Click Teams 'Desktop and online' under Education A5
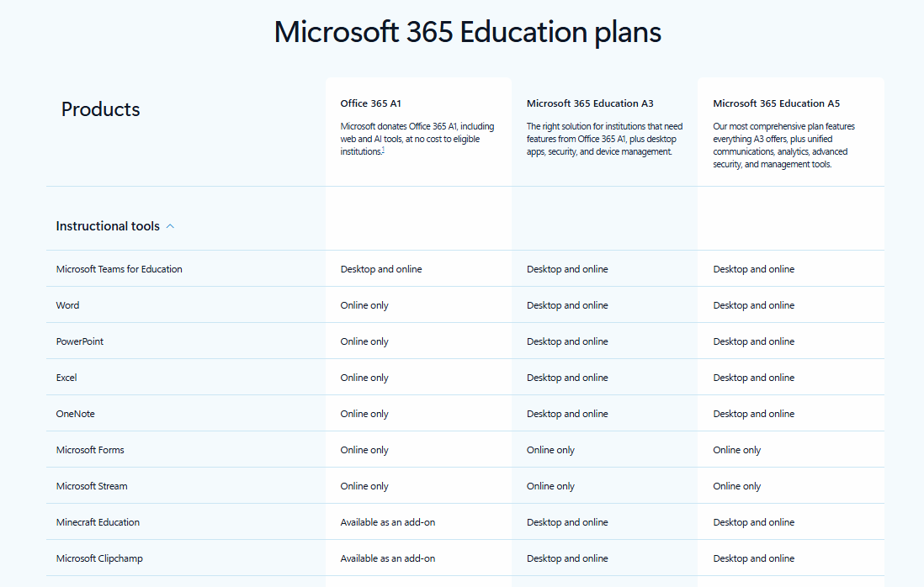 pos(754,269)
